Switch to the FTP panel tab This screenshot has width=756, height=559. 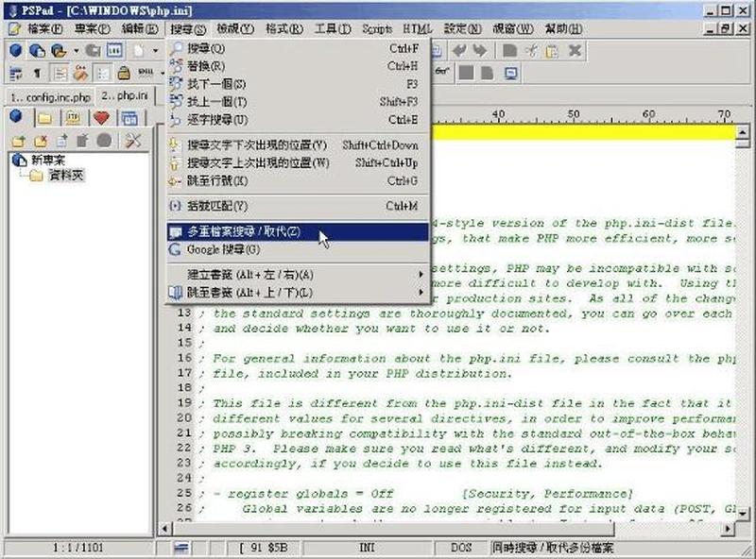click(73, 117)
